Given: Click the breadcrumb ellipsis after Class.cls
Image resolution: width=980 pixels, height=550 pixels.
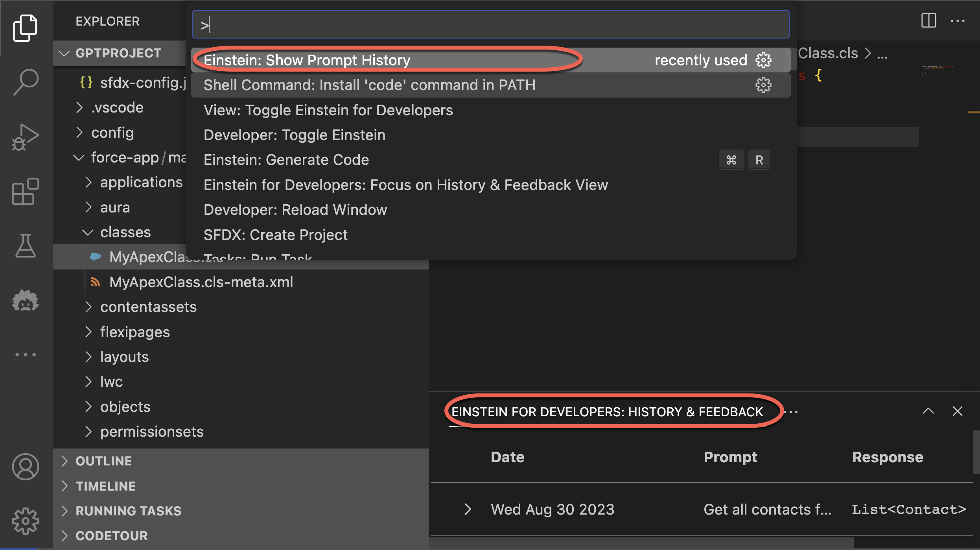Looking at the screenshot, I should 882,54.
